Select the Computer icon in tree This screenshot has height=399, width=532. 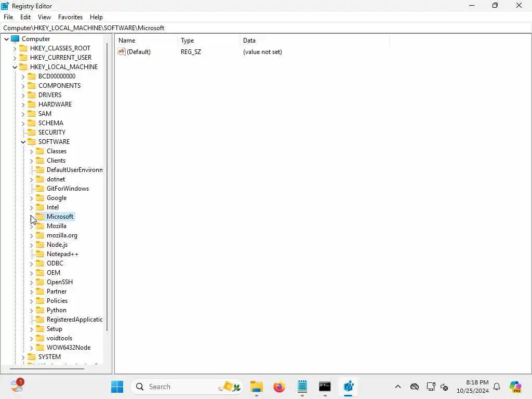pos(15,38)
